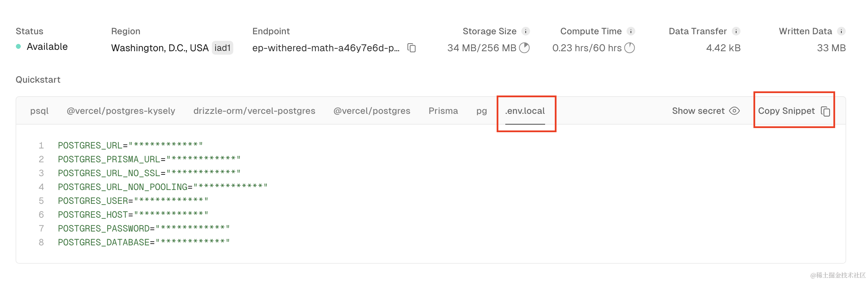Image resolution: width=868 pixels, height=281 pixels.
Task: Switch to the @vercel/postgres tab
Action: click(372, 111)
